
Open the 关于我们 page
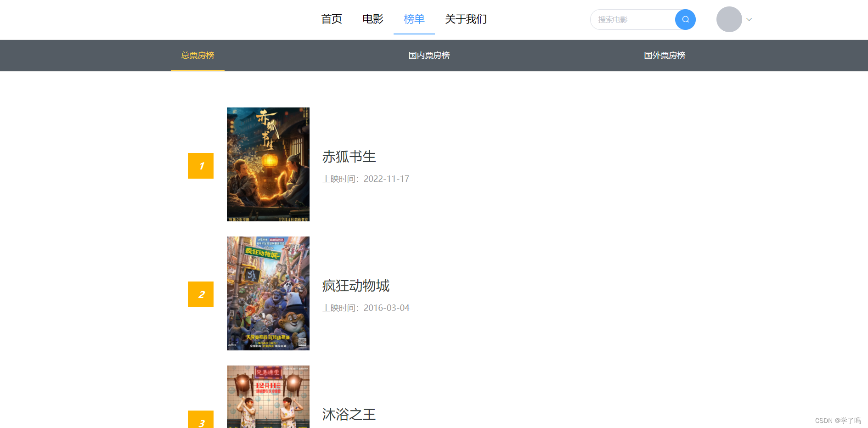466,19
